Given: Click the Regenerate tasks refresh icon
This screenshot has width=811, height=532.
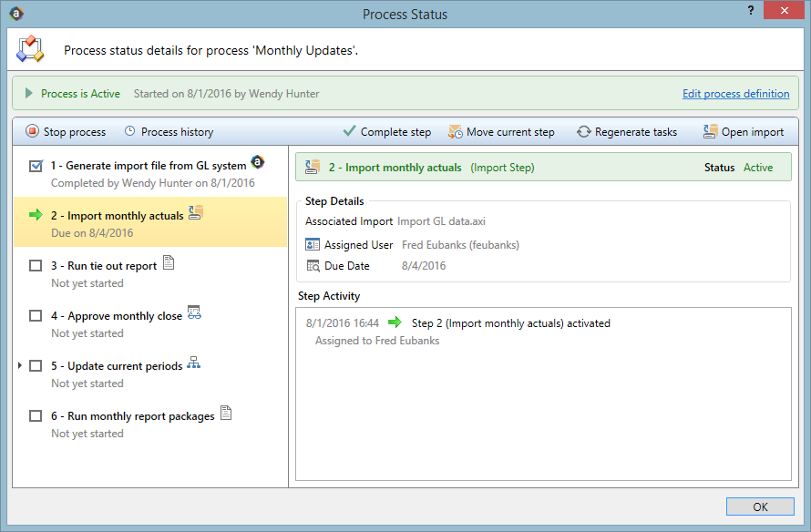Looking at the screenshot, I should (x=584, y=132).
